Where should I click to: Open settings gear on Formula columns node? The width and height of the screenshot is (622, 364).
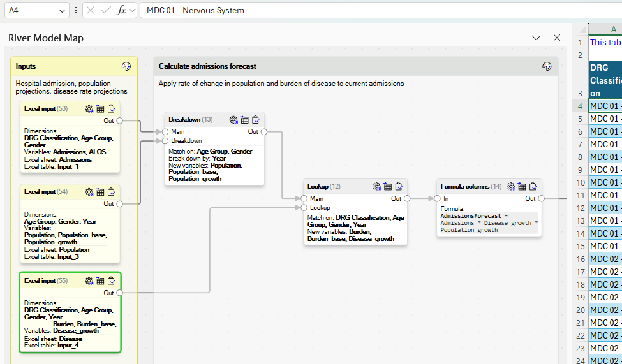coord(511,186)
